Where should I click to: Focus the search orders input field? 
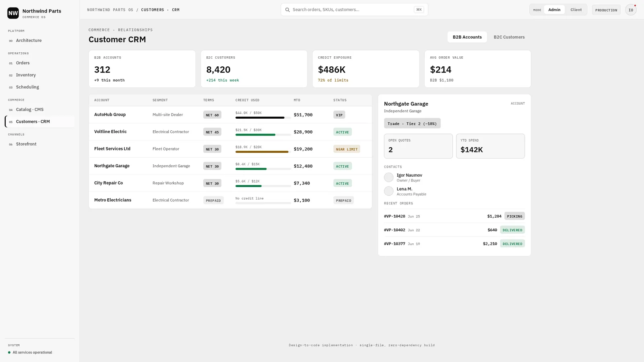[x=354, y=10]
